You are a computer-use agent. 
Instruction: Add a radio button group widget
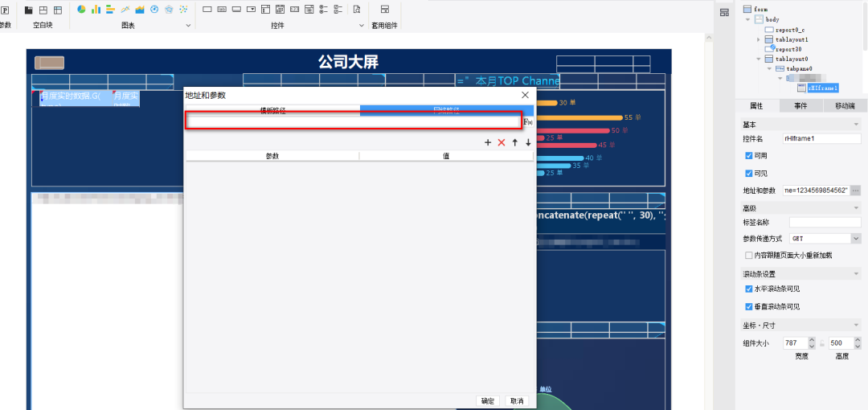click(324, 10)
